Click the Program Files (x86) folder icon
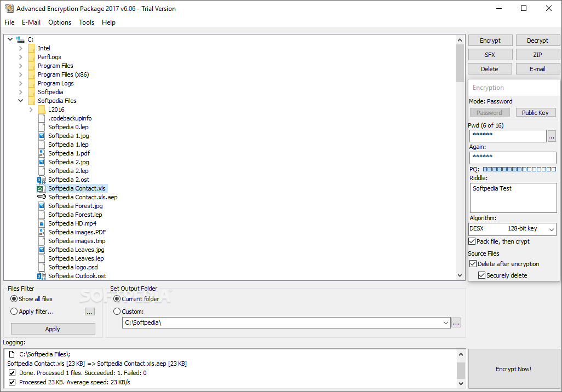Viewport: 562px width, 392px height. coord(32,74)
